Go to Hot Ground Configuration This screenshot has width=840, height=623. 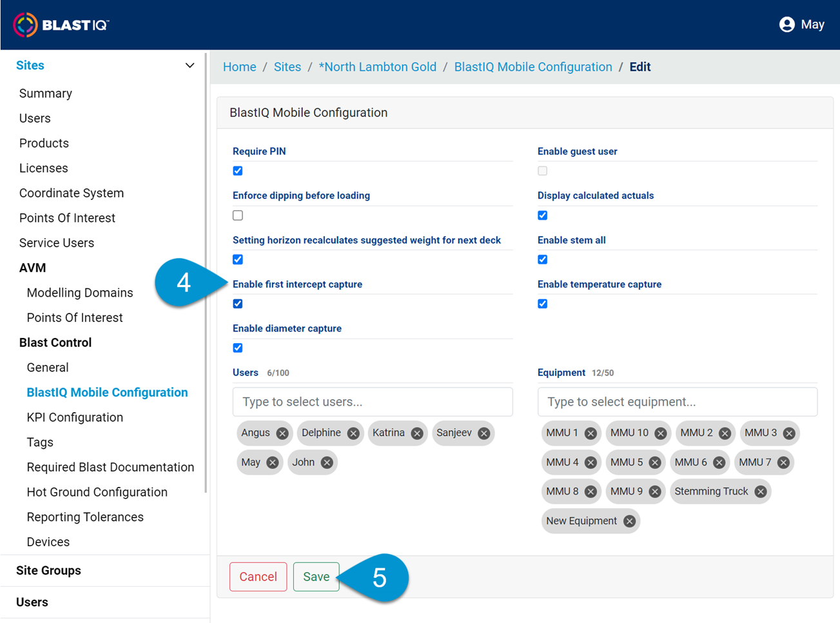click(97, 493)
